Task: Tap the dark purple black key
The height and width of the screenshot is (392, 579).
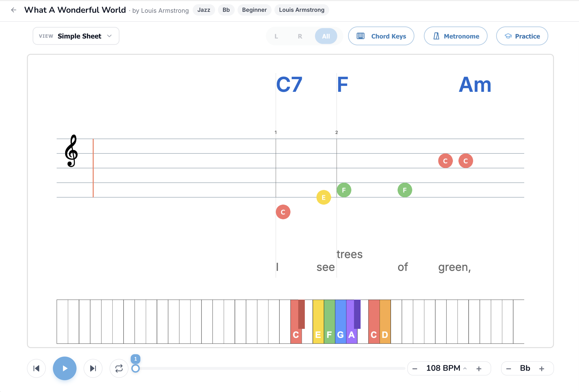Action: [x=357, y=314]
